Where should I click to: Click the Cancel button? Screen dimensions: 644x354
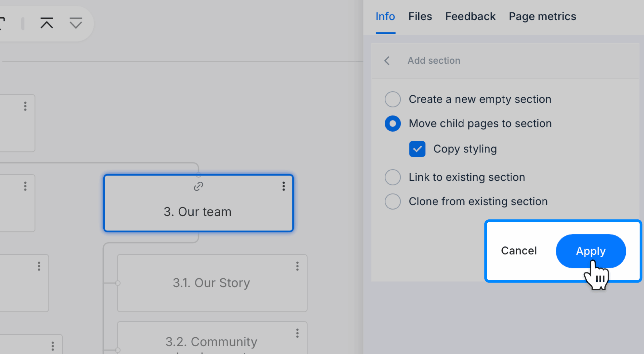tap(519, 251)
